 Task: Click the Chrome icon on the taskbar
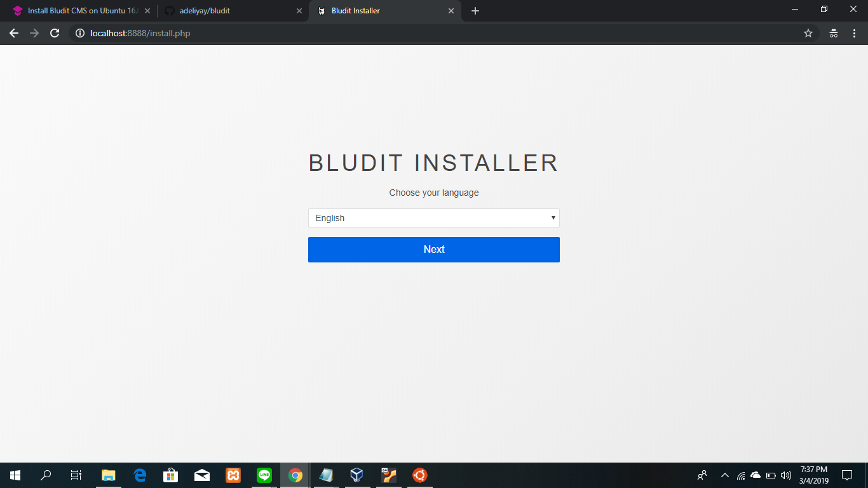pyautogui.click(x=295, y=475)
